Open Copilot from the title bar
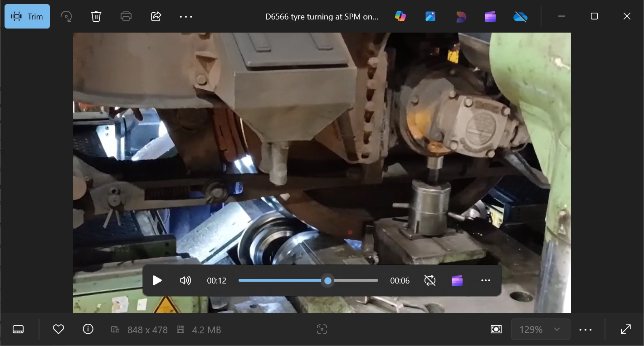Viewport: 644px width, 346px height. [400, 16]
